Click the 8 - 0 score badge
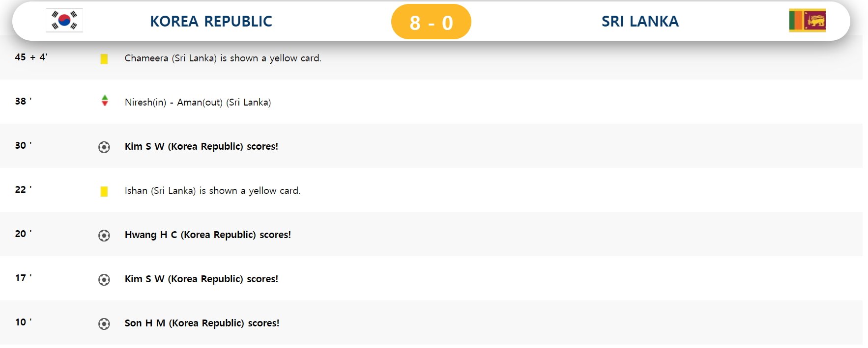 [431, 22]
